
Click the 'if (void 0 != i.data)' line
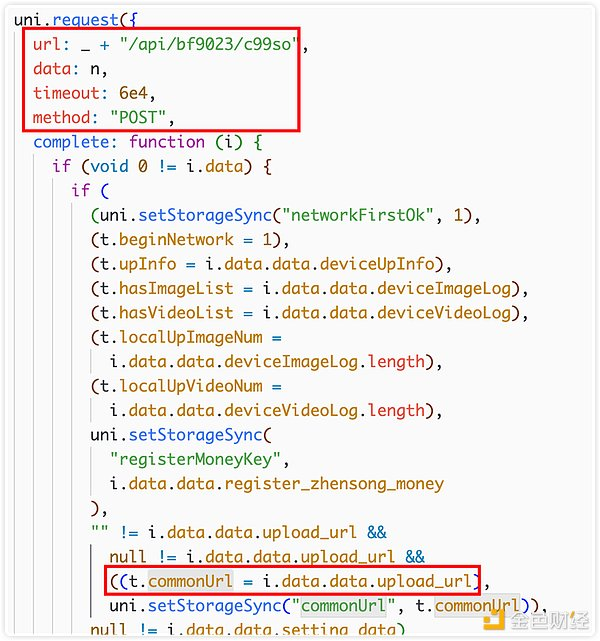point(162,166)
